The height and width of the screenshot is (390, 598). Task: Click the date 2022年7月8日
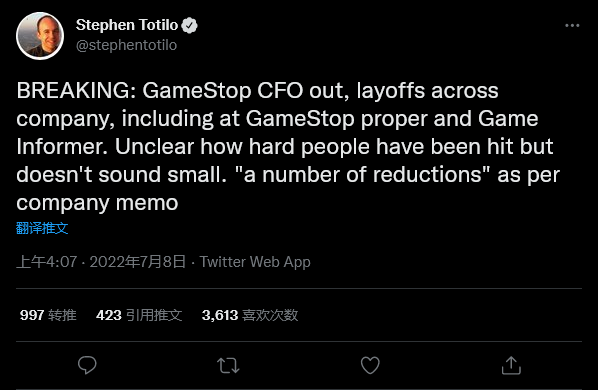click(138, 262)
